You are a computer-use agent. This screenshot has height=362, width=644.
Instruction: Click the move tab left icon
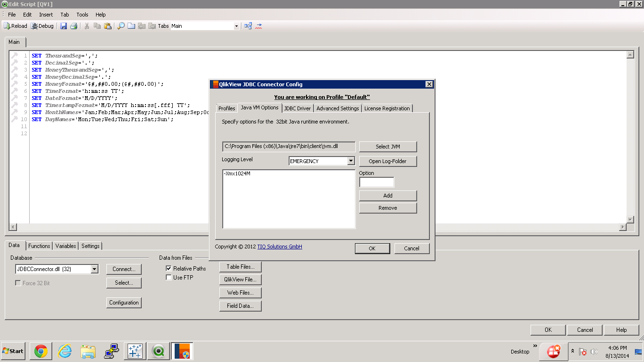pos(142,26)
